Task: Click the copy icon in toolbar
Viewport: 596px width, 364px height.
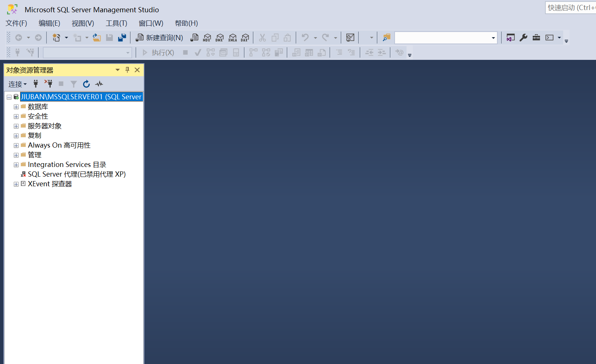Action: pyautogui.click(x=275, y=38)
